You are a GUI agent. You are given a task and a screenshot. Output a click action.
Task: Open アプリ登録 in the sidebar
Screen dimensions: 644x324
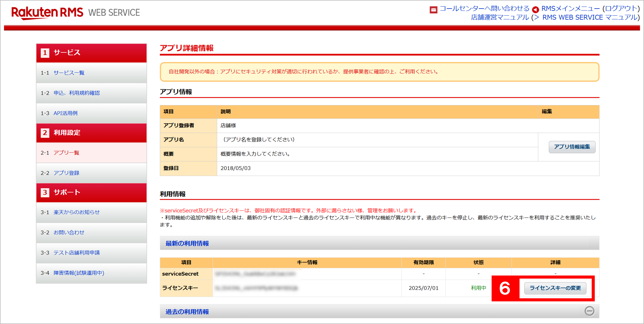(66, 173)
